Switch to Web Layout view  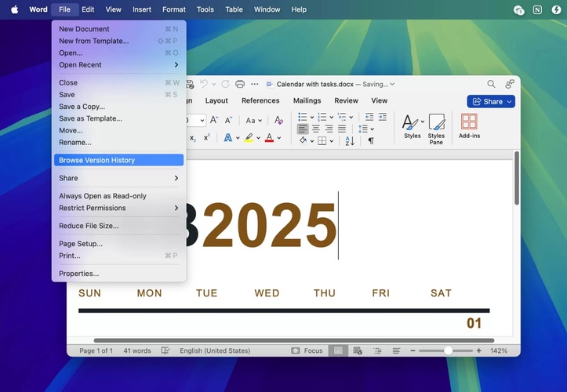click(358, 350)
